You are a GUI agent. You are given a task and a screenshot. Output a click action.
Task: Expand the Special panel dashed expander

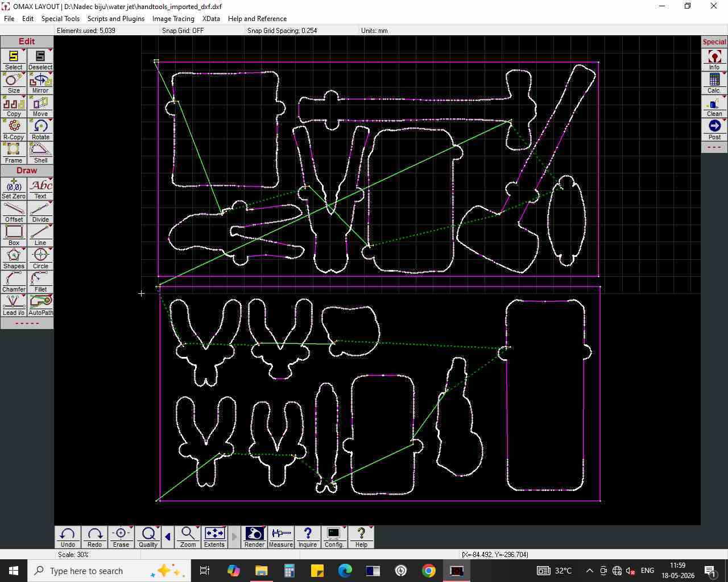pyautogui.click(x=714, y=147)
